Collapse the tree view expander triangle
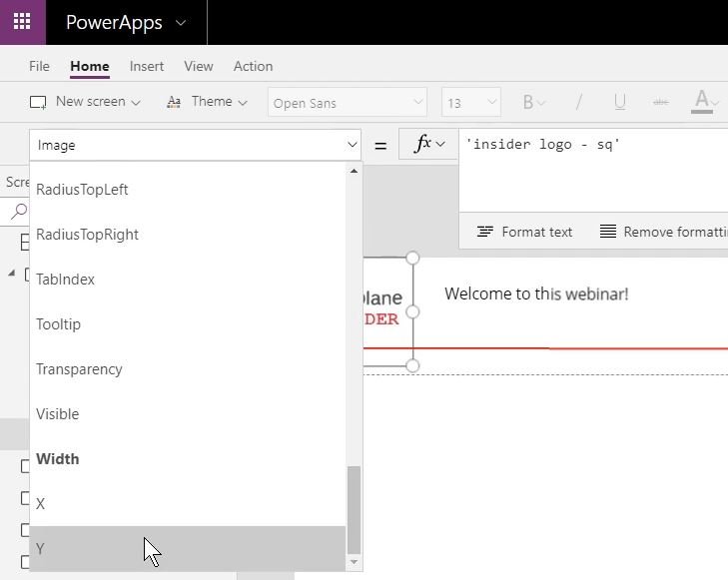The height and width of the screenshot is (580, 728). click(11, 273)
